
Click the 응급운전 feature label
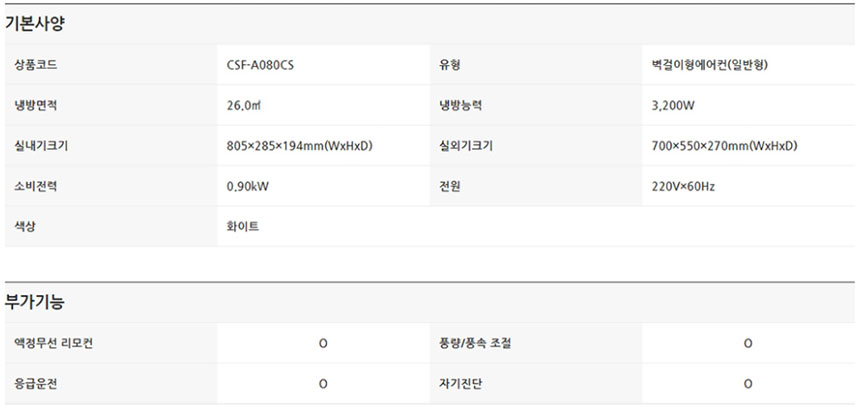tap(36, 384)
